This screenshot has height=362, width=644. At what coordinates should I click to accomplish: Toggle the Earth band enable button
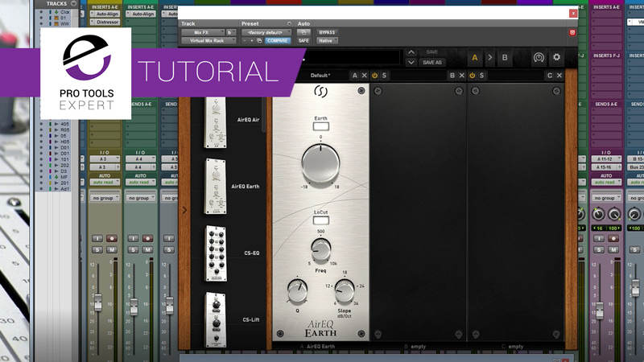(320, 126)
